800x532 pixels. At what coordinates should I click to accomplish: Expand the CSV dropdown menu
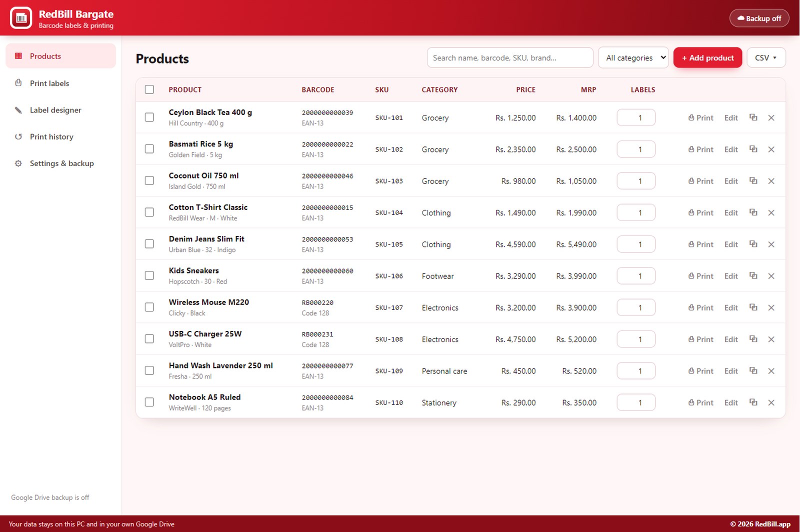[x=766, y=57]
